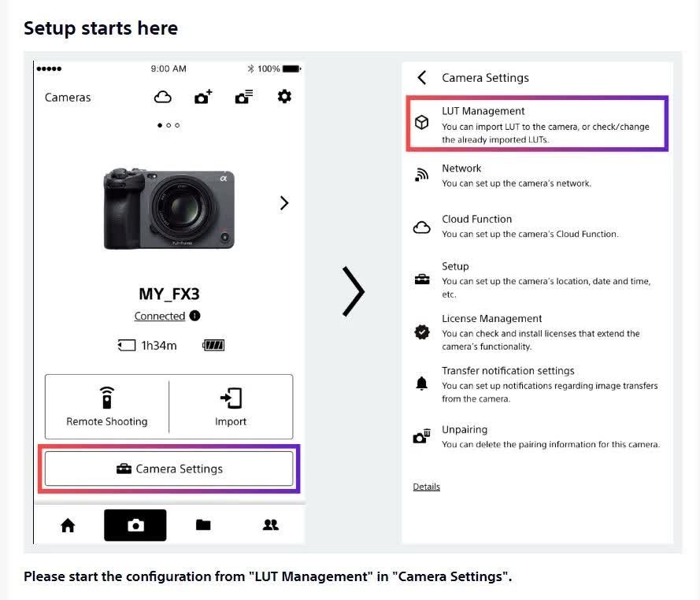Open app settings gear icon
This screenshot has height=600, width=700.
click(284, 96)
